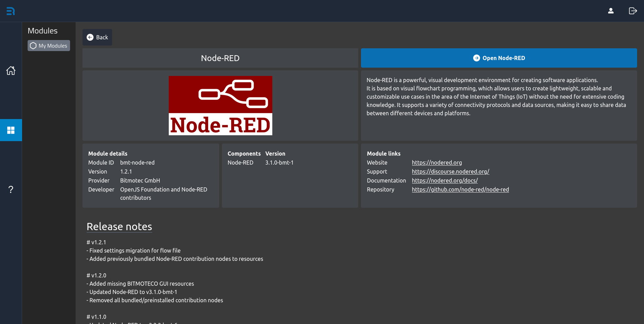This screenshot has height=324, width=644.
Task: Select the Node-RED module title header
Action: (220, 58)
